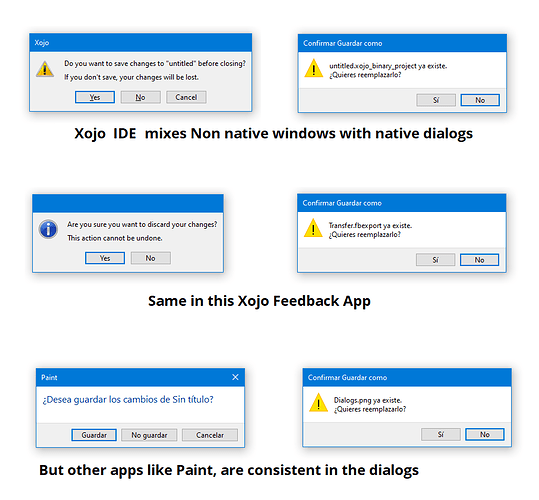Click Sí in the untitled.xojo_binary_project replace dialog

(x=436, y=100)
